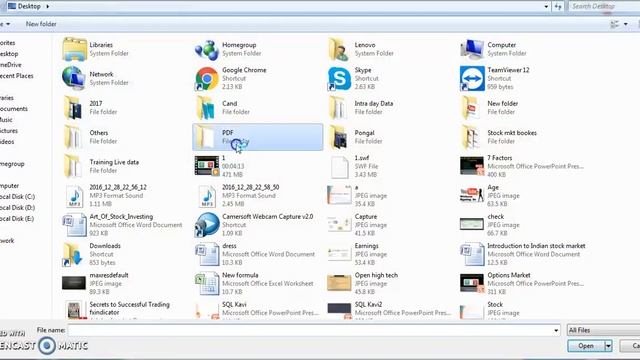The width and height of the screenshot is (640, 360).
Task: Open Local Disk (C:) in sidebar
Action: tap(17, 197)
